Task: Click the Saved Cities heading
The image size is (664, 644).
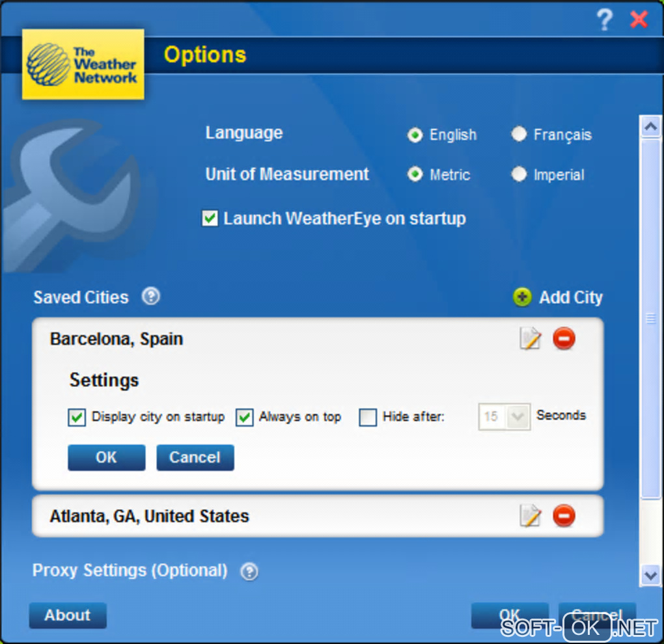Action: pyautogui.click(x=81, y=297)
